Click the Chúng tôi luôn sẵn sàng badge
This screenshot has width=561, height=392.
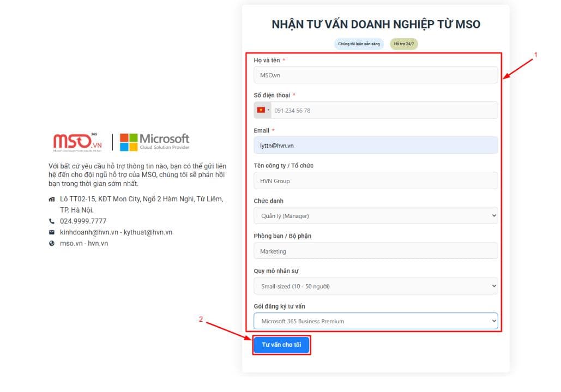tap(359, 44)
